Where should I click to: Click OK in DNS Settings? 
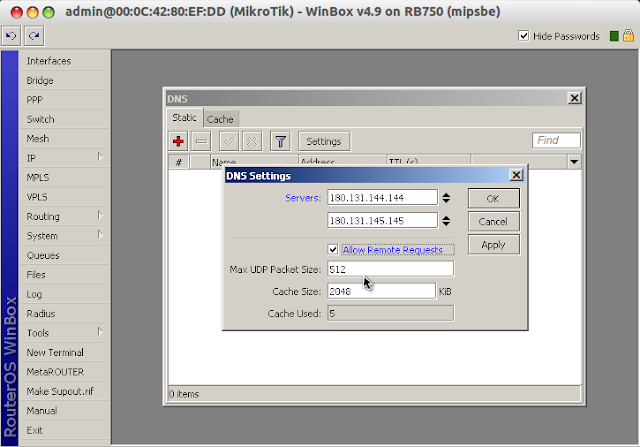point(493,198)
